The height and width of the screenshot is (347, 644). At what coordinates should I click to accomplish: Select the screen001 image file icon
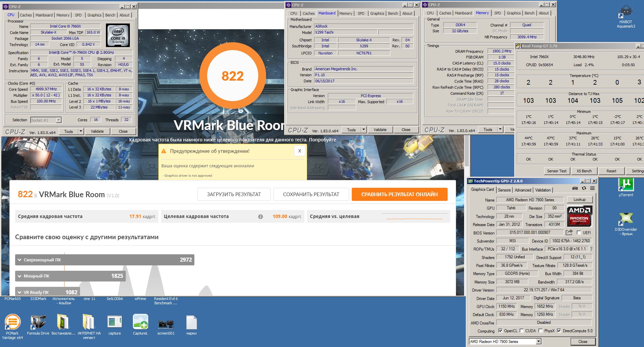[x=166, y=327]
